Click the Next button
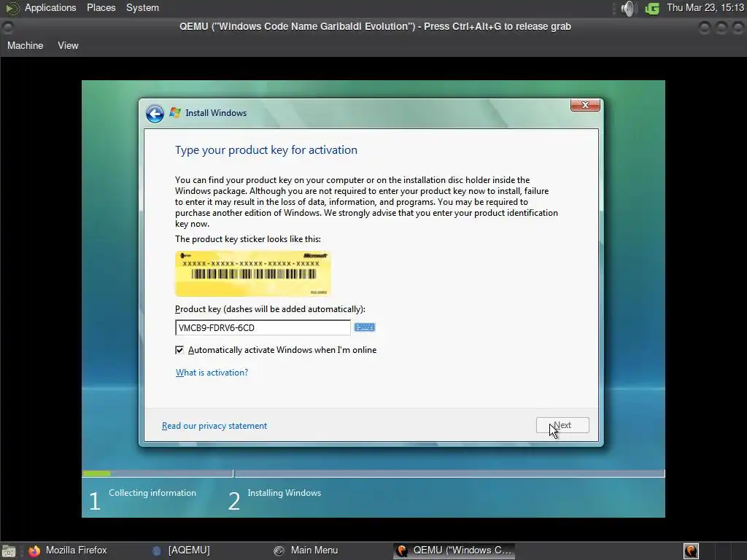 (x=562, y=425)
